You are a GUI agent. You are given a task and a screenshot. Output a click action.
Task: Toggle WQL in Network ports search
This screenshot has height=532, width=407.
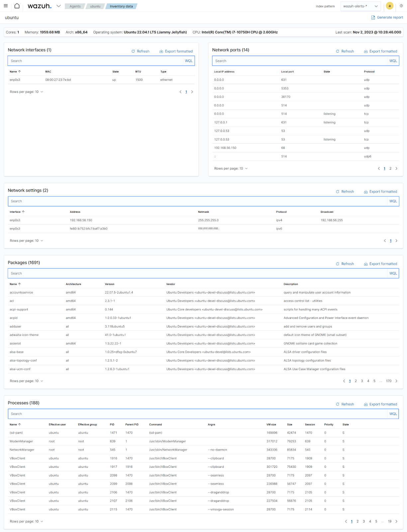tap(393, 61)
